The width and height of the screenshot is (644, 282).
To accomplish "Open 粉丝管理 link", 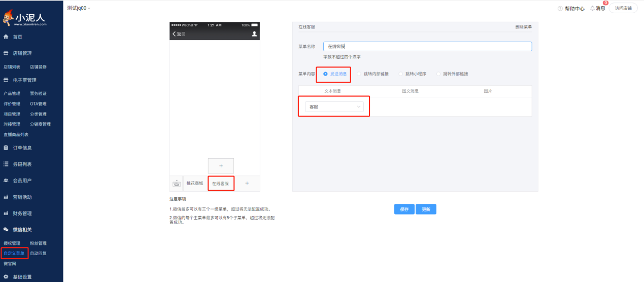I will (38, 243).
